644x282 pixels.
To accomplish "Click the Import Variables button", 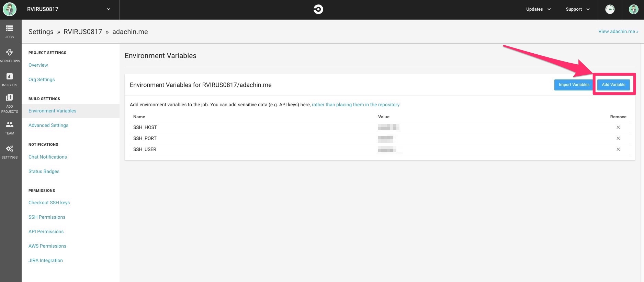I will (x=574, y=85).
